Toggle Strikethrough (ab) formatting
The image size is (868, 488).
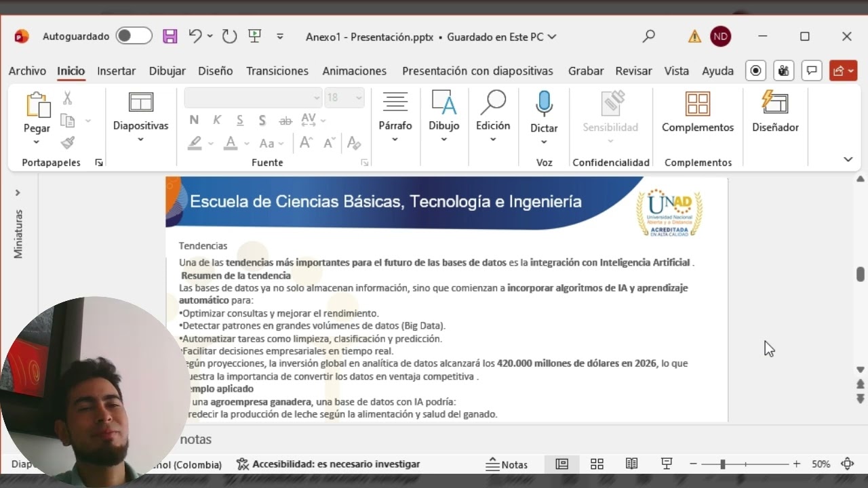[x=285, y=121]
